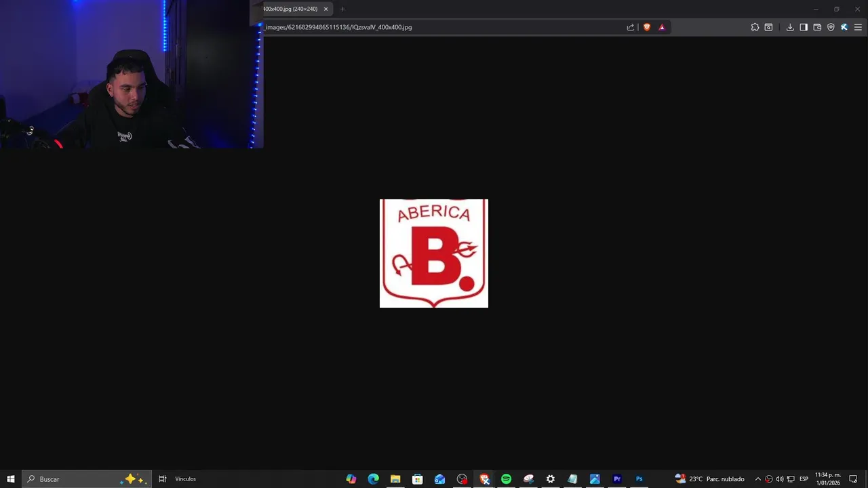Click the Brave VPN shield icon
The height and width of the screenshot is (488, 868).
coord(831,27)
